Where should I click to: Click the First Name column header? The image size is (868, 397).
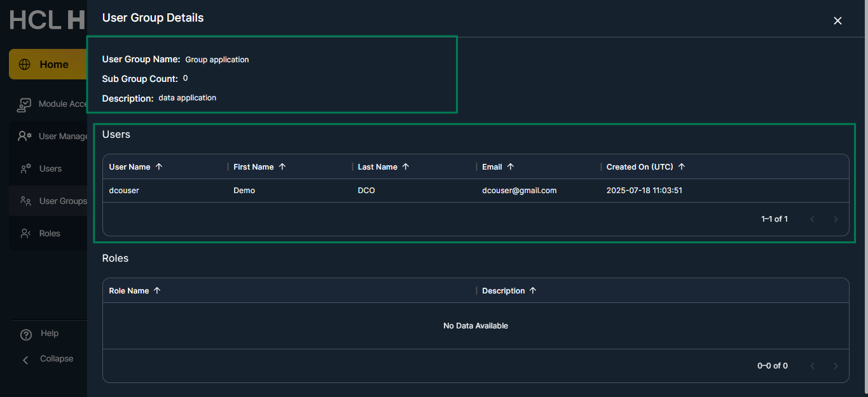coord(254,167)
